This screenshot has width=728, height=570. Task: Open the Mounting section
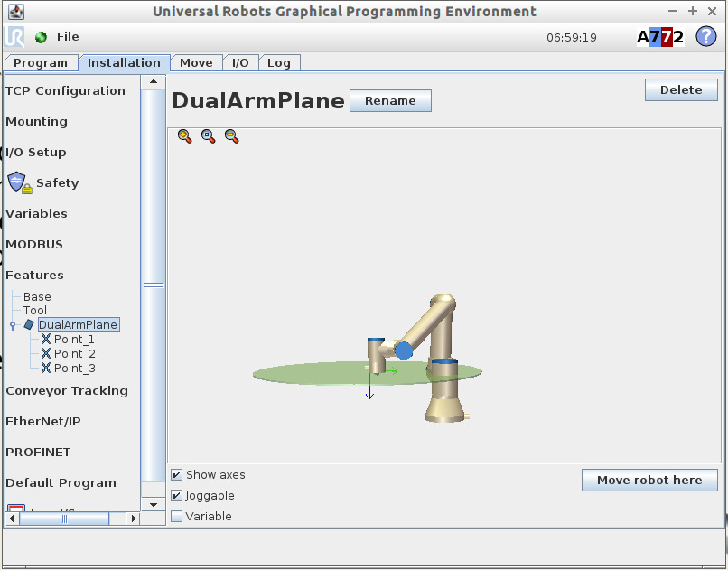pyautogui.click(x=37, y=122)
